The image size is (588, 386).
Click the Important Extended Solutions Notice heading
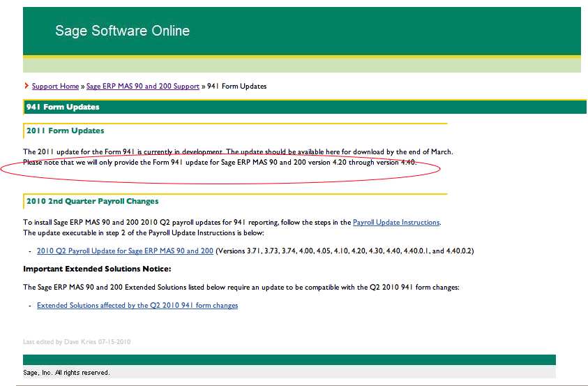[97, 269]
